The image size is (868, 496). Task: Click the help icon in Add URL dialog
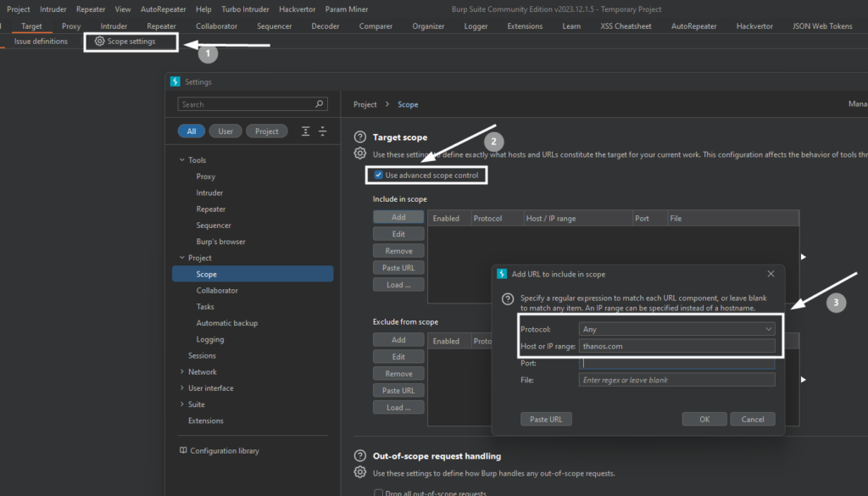[x=508, y=299]
